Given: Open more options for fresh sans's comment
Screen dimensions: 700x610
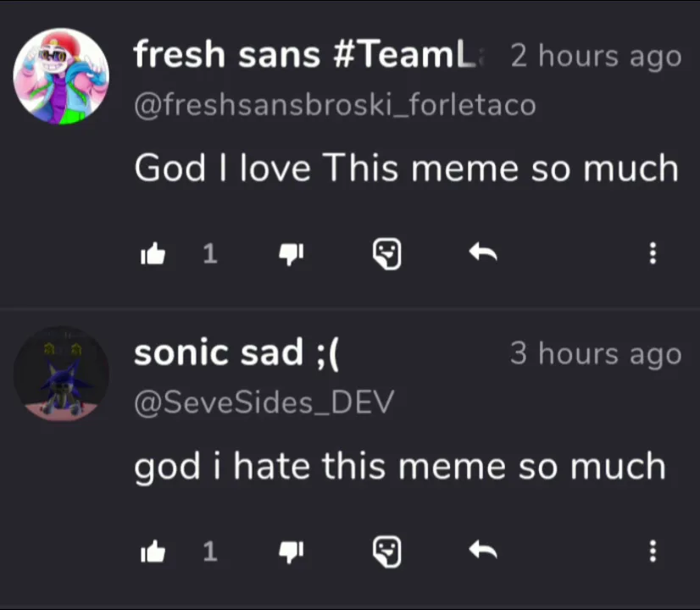Looking at the screenshot, I should point(653,253).
